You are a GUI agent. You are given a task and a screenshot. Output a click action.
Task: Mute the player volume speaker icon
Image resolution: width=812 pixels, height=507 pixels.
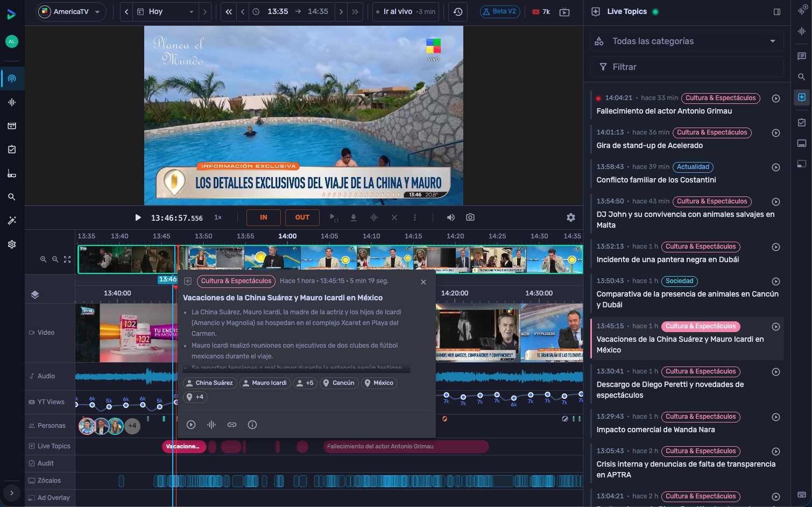pyautogui.click(x=451, y=217)
